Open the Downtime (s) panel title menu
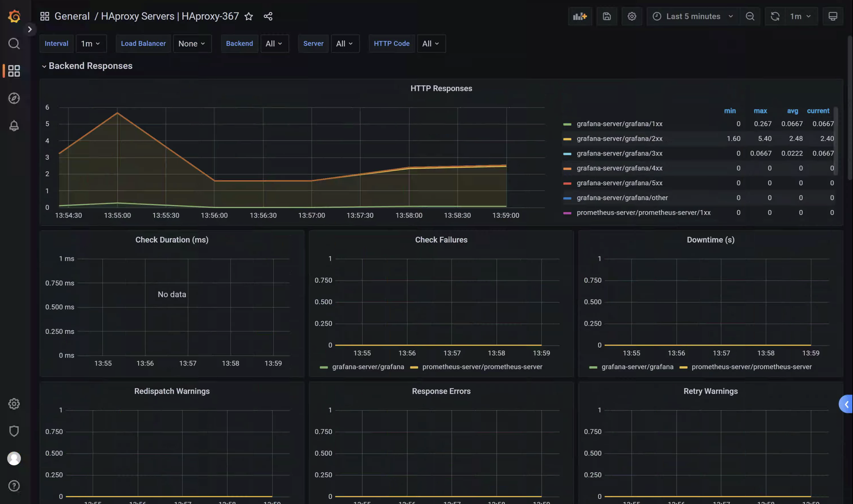Viewport: 853px width, 504px height. coord(711,240)
